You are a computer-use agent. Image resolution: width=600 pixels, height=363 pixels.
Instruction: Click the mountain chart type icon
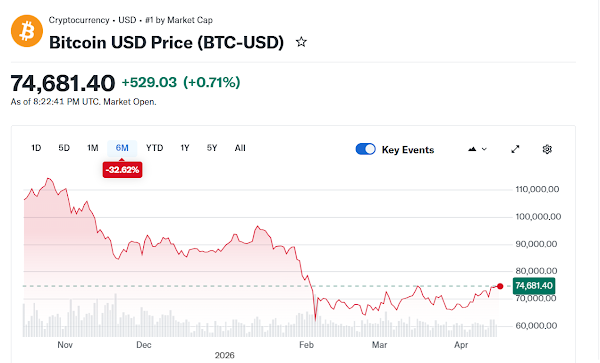click(472, 149)
